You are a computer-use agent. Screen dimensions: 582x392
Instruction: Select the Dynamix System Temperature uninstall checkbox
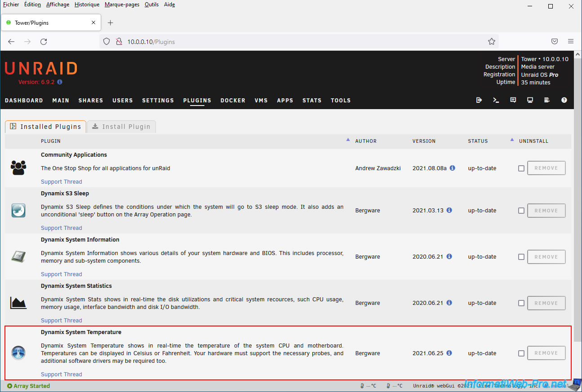point(521,353)
